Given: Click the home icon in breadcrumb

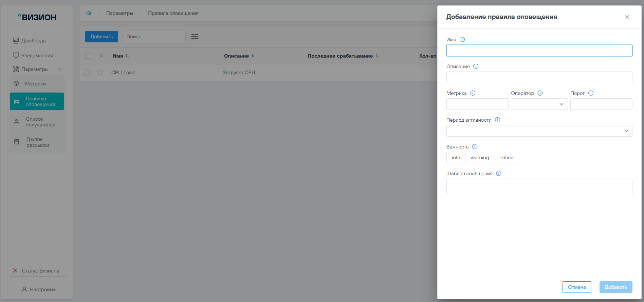Looking at the screenshot, I should [89, 13].
